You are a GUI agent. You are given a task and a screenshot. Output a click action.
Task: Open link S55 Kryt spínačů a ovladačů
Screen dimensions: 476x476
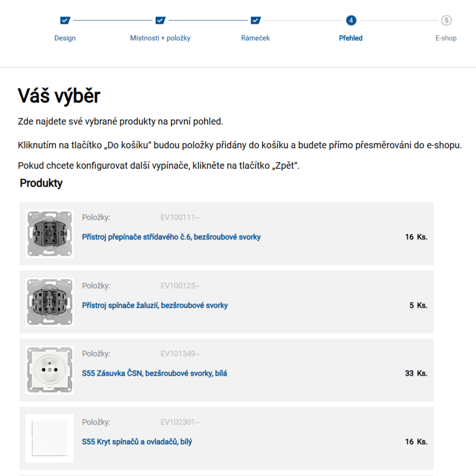click(x=137, y=441)
